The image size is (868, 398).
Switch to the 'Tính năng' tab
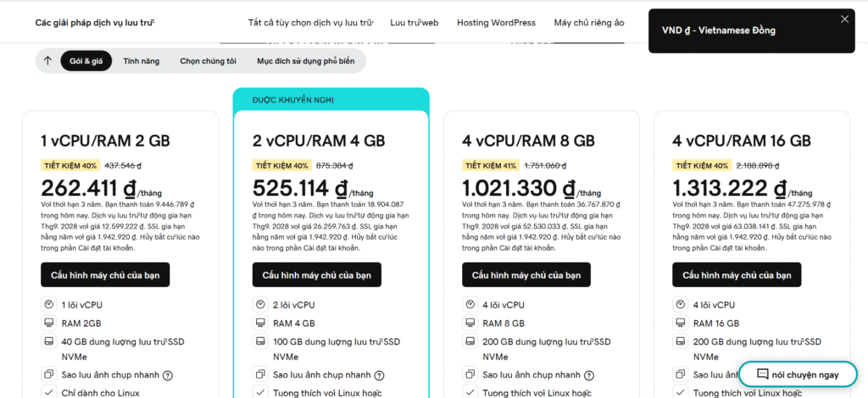pyautogui.click(x=141, y=61)
